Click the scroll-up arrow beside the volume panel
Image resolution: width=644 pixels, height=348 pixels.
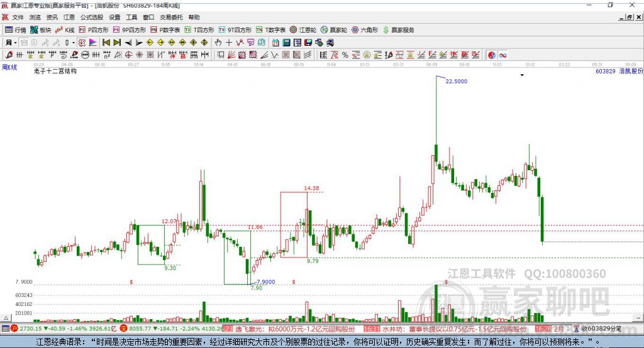coord(6,318)
